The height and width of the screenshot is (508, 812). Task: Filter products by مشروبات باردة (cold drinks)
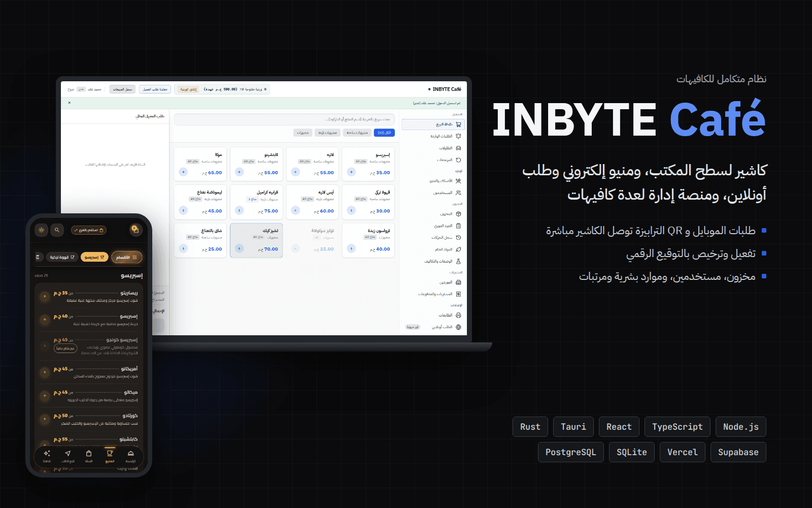pos(327,133)
